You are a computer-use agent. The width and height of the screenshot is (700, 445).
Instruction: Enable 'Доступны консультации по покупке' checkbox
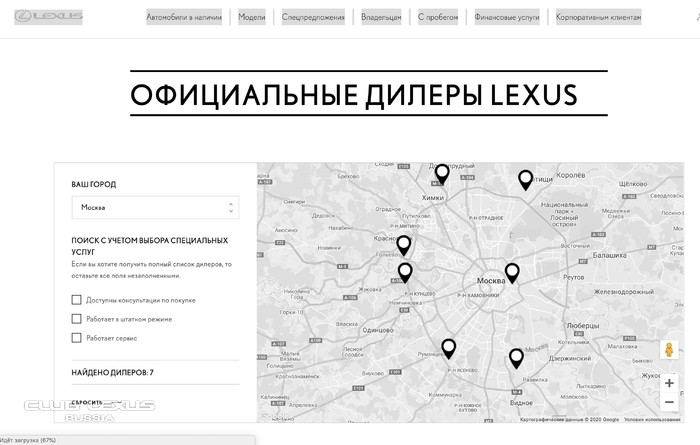pyautogui.click(x=77, y=300)
